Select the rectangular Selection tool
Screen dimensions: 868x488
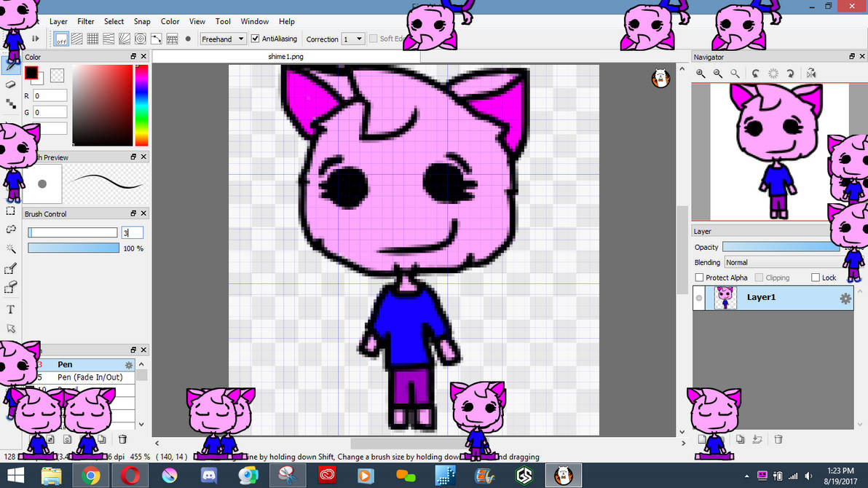10,212
